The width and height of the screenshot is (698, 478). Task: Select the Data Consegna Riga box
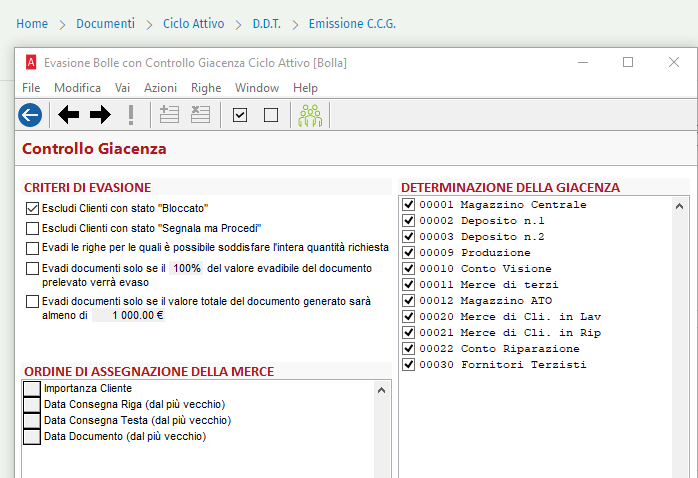pyautogui.click(x=32, y=405)
